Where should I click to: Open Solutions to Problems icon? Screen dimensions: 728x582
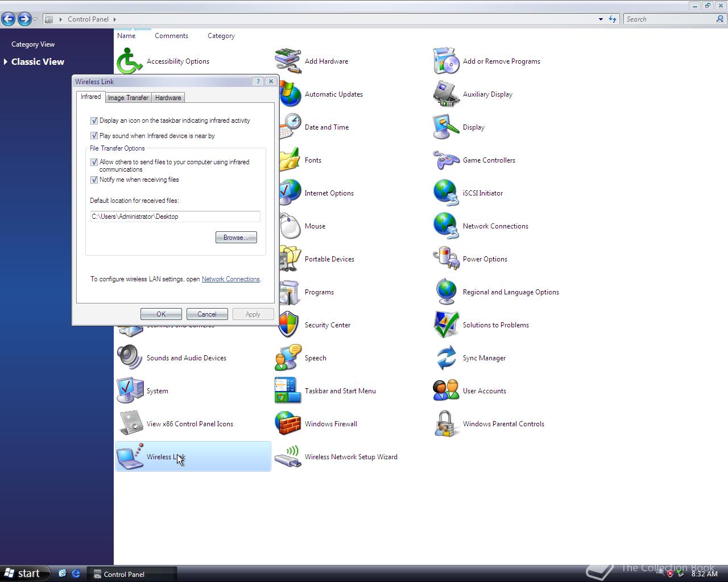coord(446,325)
